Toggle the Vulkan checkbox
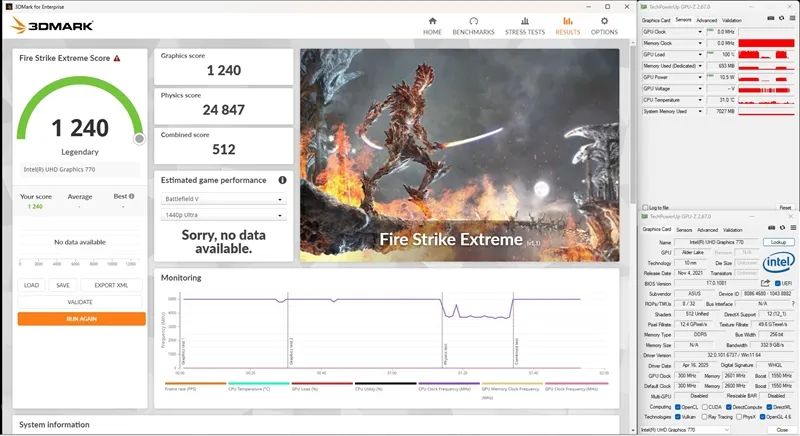The image size is (800, 436). point(679,416)
